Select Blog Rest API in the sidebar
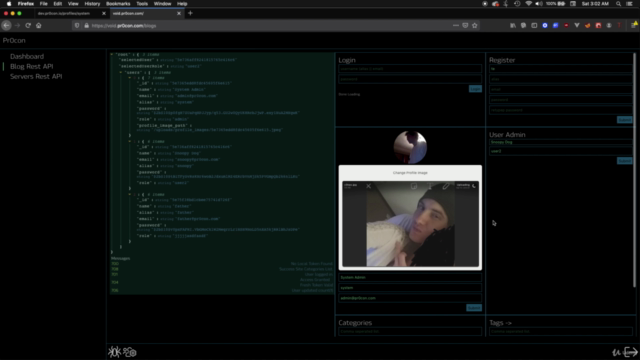This screenshot has width=640, height=360. pos(31,66)
